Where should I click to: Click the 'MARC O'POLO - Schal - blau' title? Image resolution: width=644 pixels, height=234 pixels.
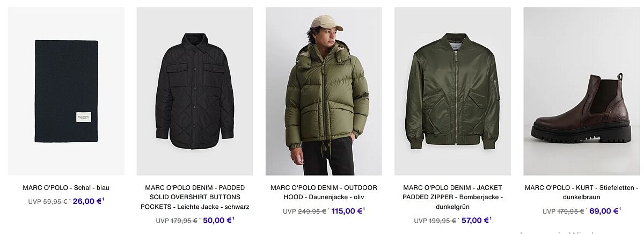click(66, 188)
